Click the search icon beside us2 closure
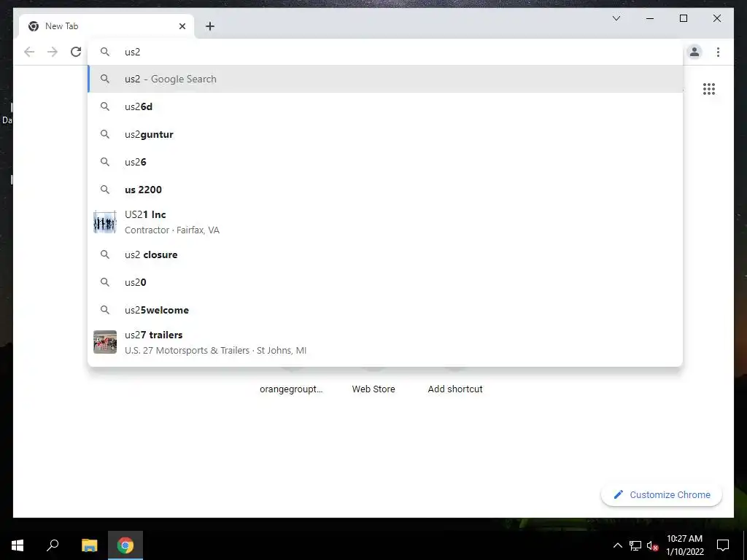The width and height of the screenshot is (747, 560). (x=105, y=254)
